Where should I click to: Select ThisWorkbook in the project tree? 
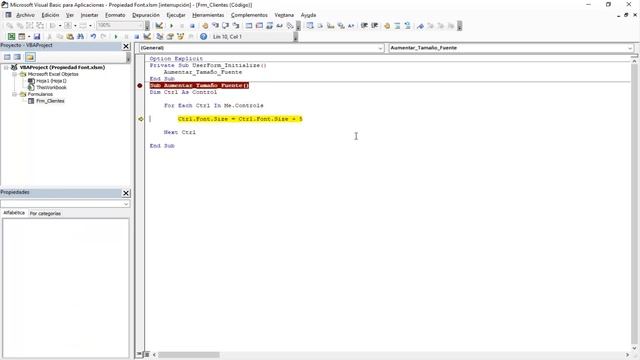[x=51, y=87]
